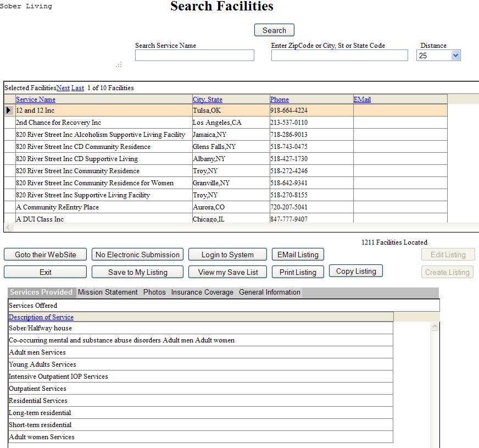Click the ZipCode or City input field
The height and width of the screenshot is (448, 479).
[x=339, y=56]
